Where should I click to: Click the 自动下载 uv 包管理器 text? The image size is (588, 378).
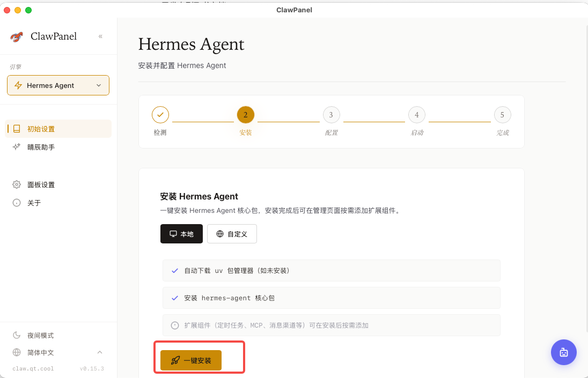point(237,270)
